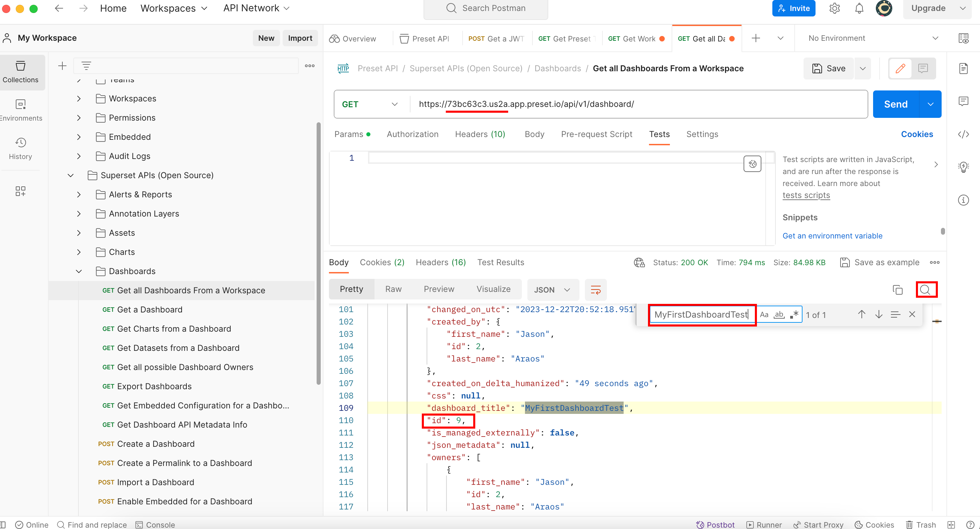Click the line wrap icon
Image resolution: width=980 pixels, height=529 pixels.
tap(596, 290)
